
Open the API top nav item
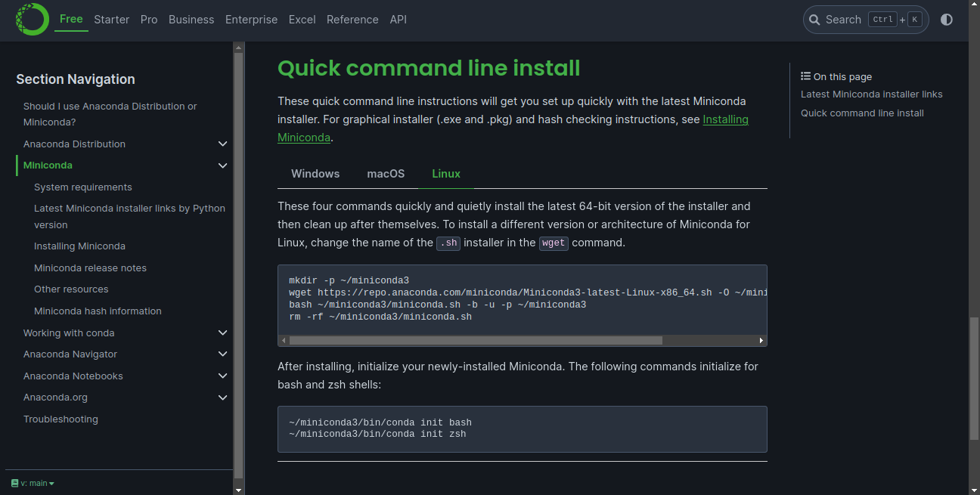pos(399,20)
